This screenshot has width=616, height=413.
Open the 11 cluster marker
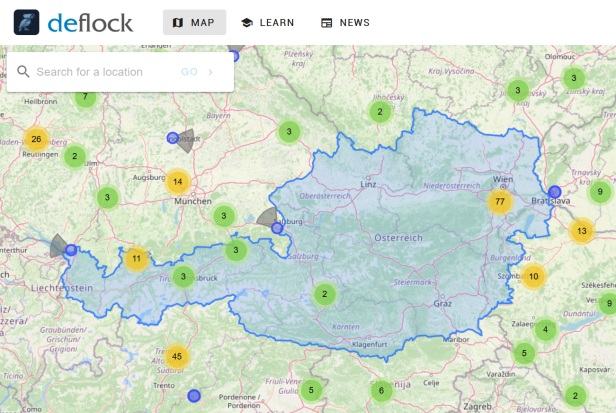tap(136, 259)
